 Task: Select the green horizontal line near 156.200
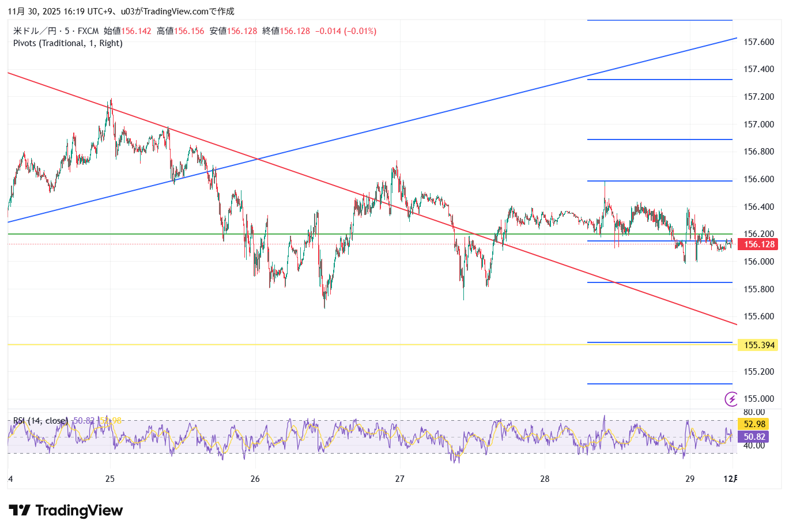pos(346,234)
